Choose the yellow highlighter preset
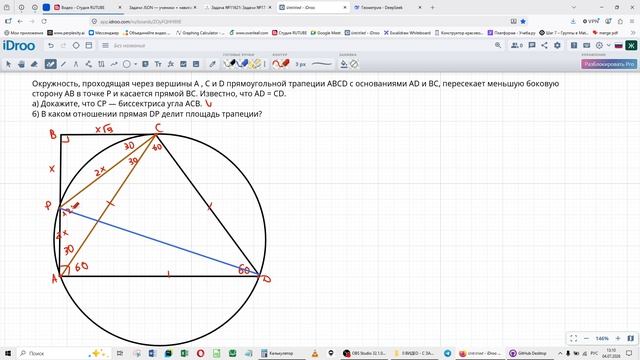The image size is (640, 360). coord(256,64)
